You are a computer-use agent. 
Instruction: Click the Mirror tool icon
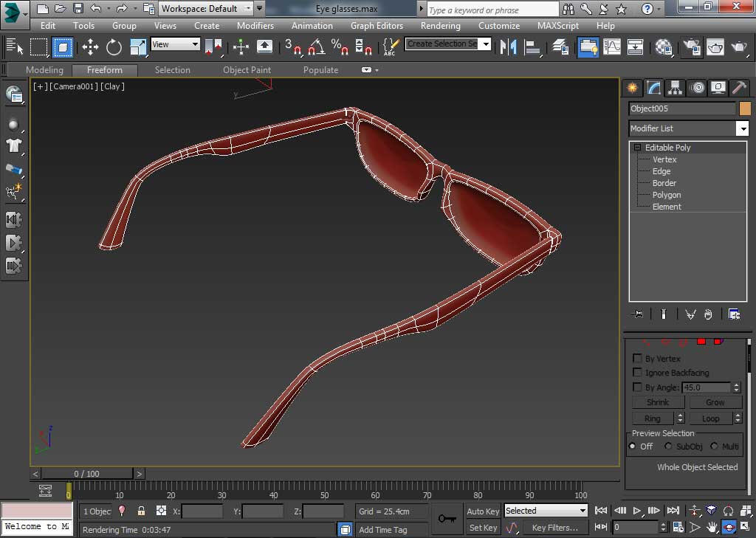pyautogui.click(x=508, y=47)
